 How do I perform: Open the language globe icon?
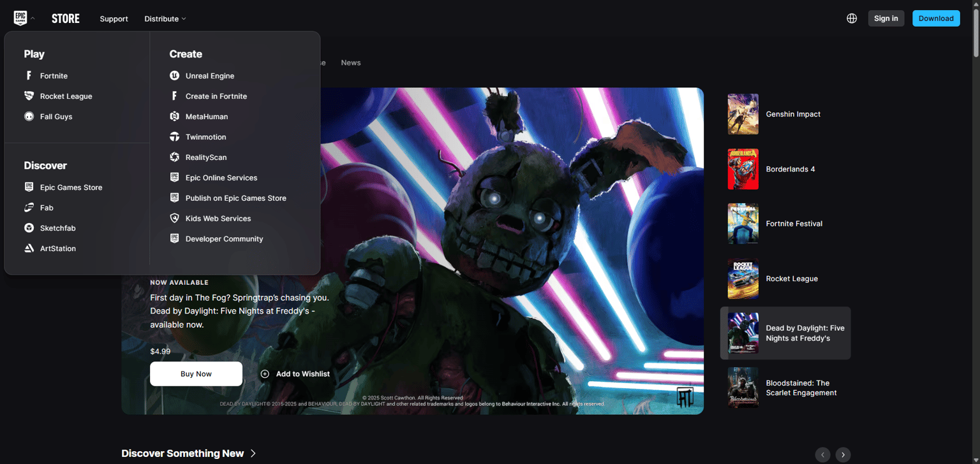[x=852, y=18]
